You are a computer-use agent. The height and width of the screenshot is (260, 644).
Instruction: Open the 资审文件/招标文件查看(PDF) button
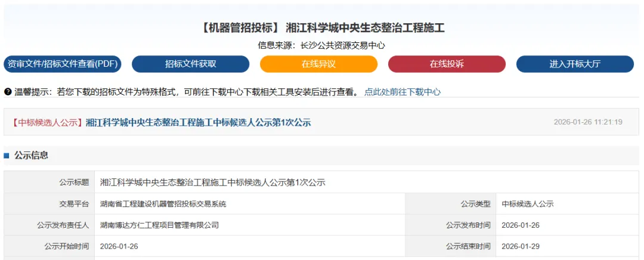tap(63, 64)
